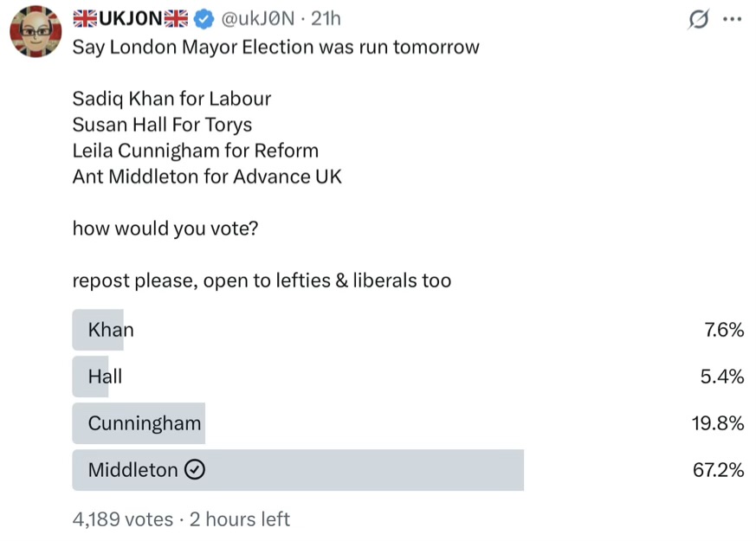Viewport: 756px width, 541px height.
Task: Click the 67.2% Middleton percentage
Action: coord(719,470)
